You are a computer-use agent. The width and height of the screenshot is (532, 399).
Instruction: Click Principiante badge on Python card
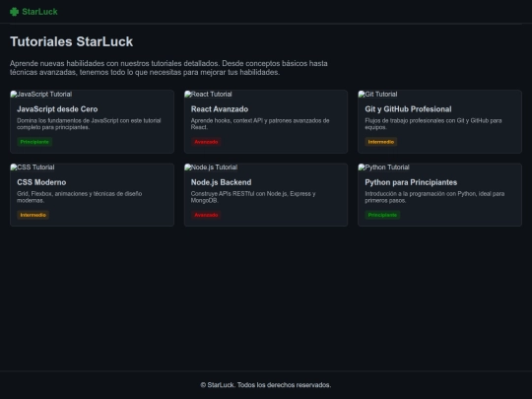point(382,215)
